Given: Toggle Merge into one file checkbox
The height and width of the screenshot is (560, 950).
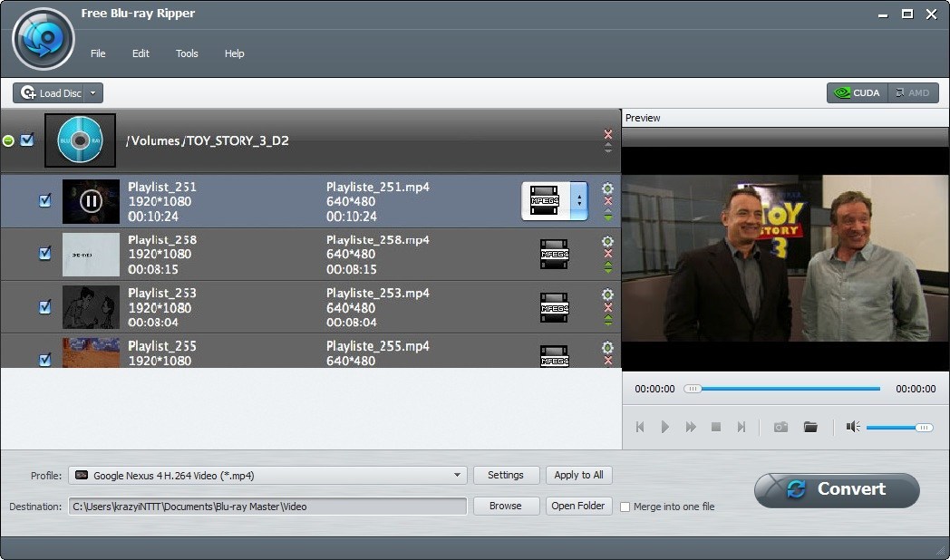Looking at the screenshot, I should (625, 507).
